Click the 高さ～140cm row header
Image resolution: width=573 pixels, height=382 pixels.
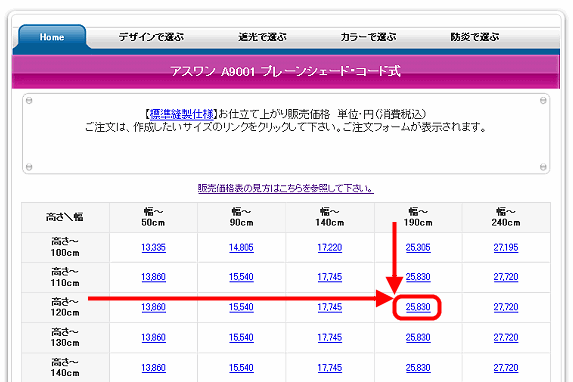click(x=65, y=367)
